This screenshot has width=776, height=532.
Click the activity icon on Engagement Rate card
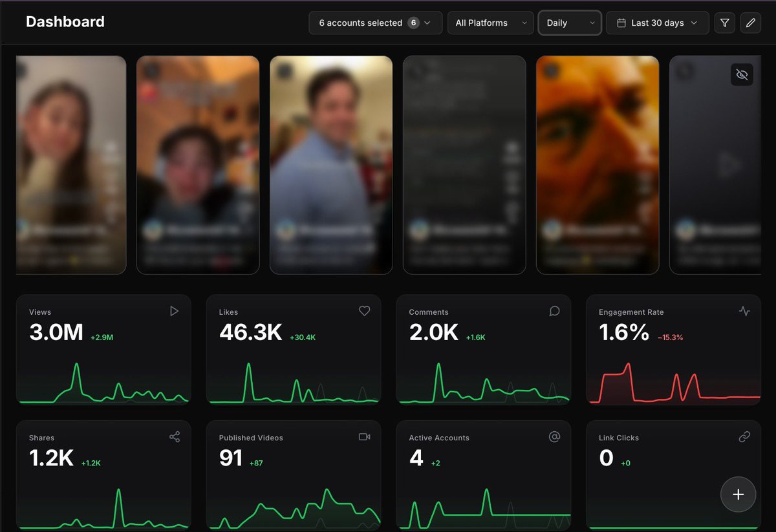(x=744, y=311)
